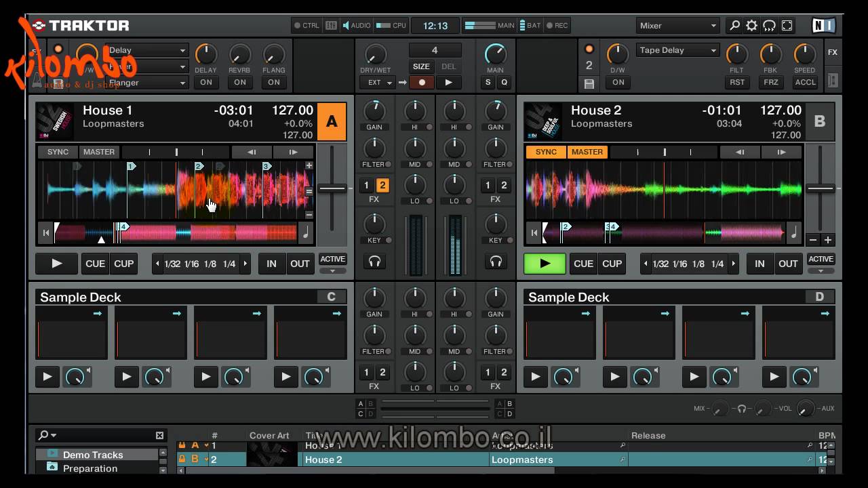Clear the browser search with X
This screenshot has height=488, width=868.
tap(159, 435)
